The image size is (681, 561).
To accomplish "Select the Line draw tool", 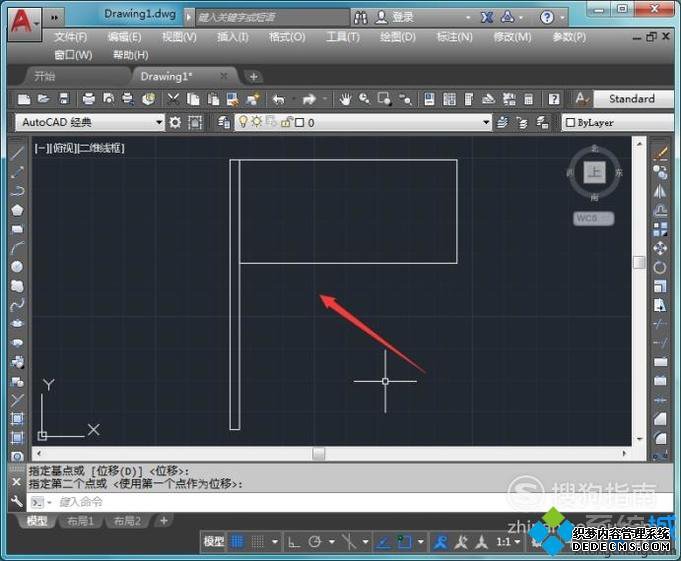I will click(17, 153).
